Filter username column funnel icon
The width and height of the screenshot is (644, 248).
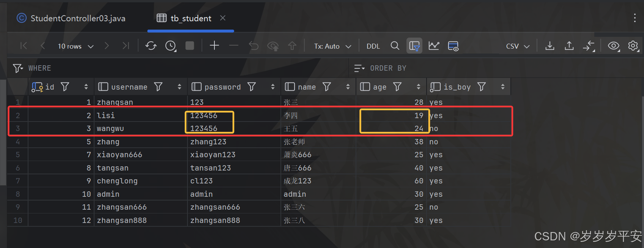[x=158, y=87]
